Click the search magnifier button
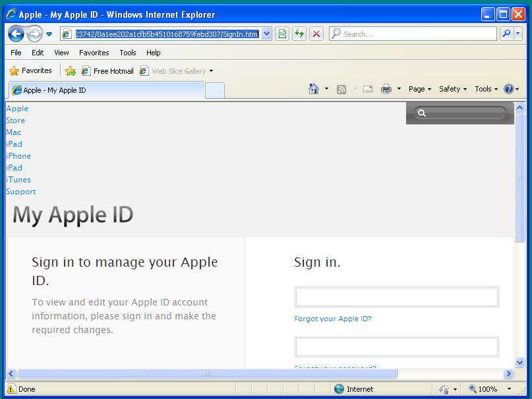532x399 pixels. [x=506, y=34]
